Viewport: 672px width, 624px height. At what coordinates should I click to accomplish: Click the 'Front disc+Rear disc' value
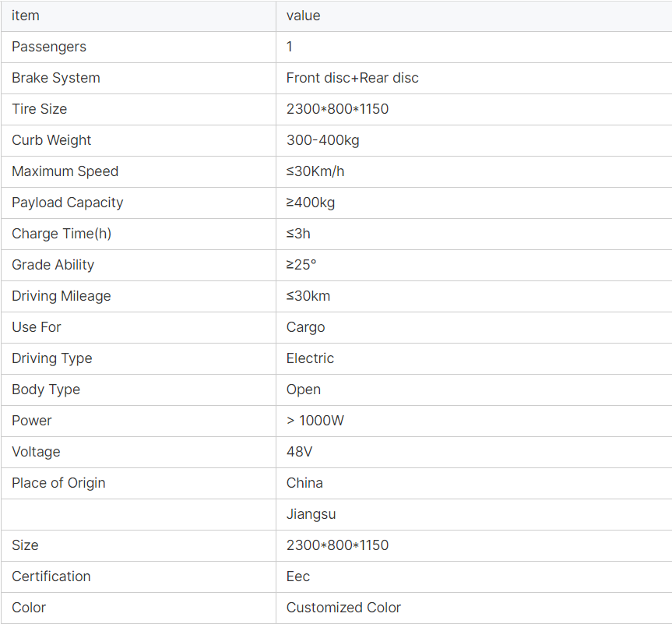coord(352,78)
